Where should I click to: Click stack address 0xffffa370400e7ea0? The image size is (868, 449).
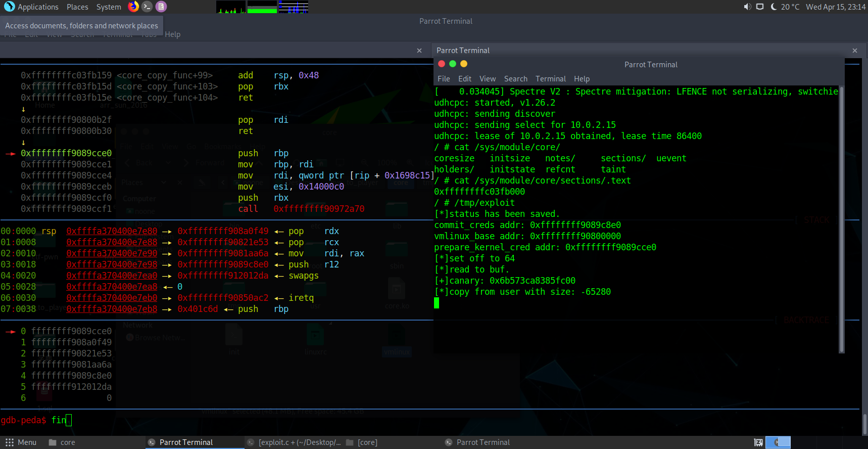click(112, 276)
